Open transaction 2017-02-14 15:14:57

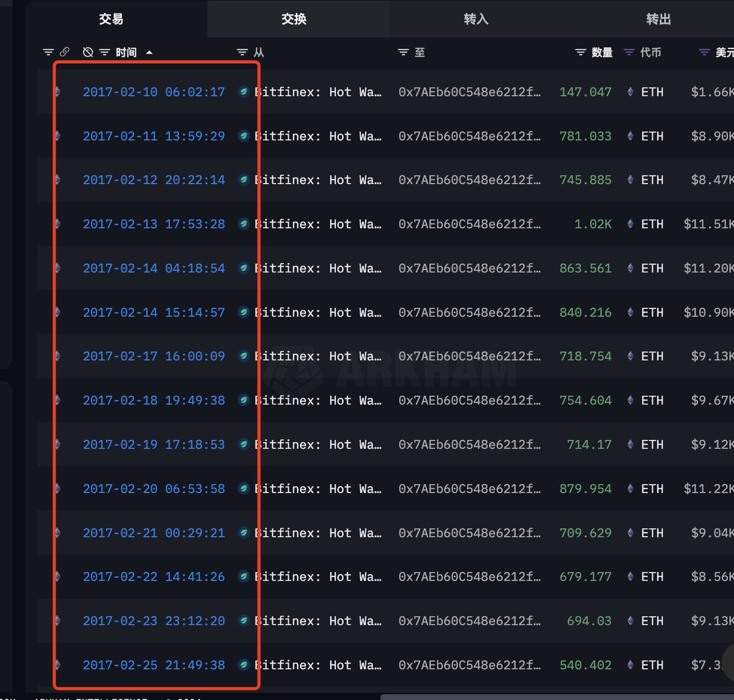click(154, 312)
